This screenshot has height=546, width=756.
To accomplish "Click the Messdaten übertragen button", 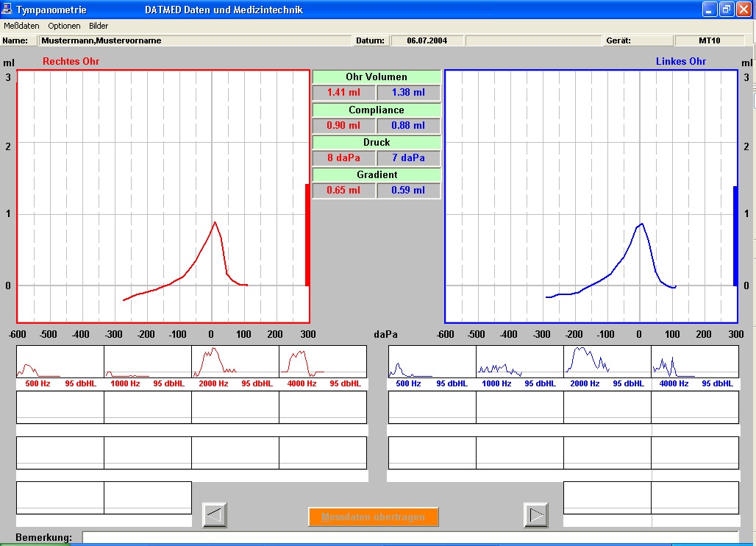I will [x=373, y=517].
